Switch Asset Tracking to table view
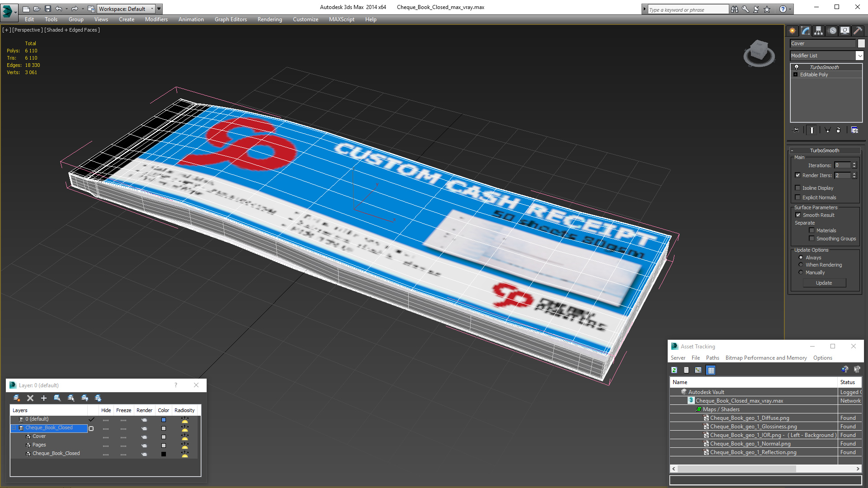This screenshot has width=868, height=488. pos(711,370)
